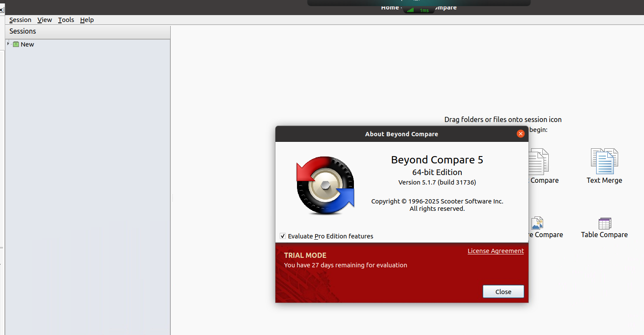Uncheck Evaluate Pro Edition features

(283, 236)
